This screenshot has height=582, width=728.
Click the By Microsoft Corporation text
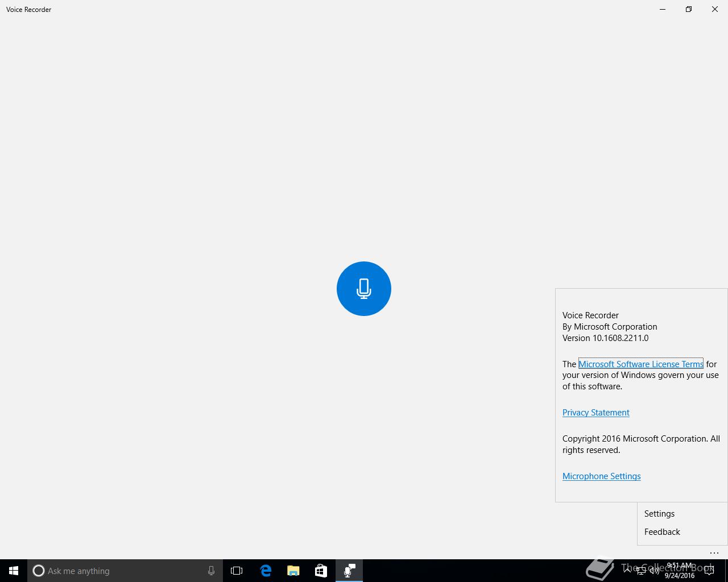pos(610,327)
